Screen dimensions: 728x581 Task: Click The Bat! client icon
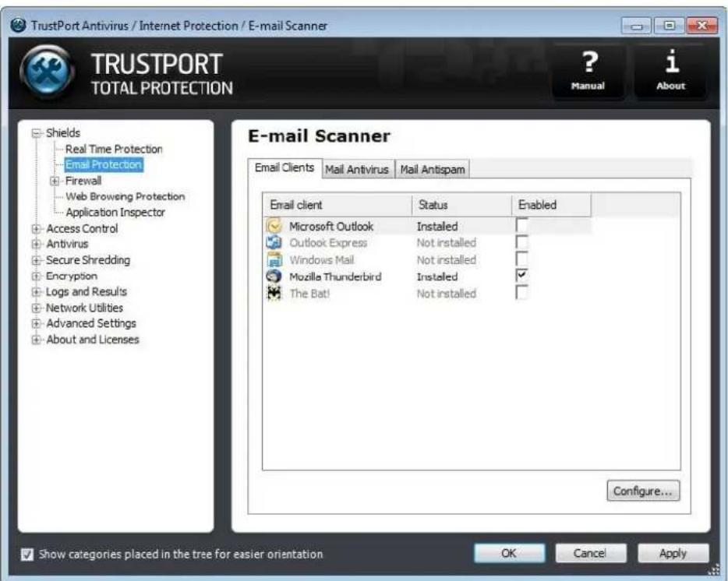click(274, 293)
